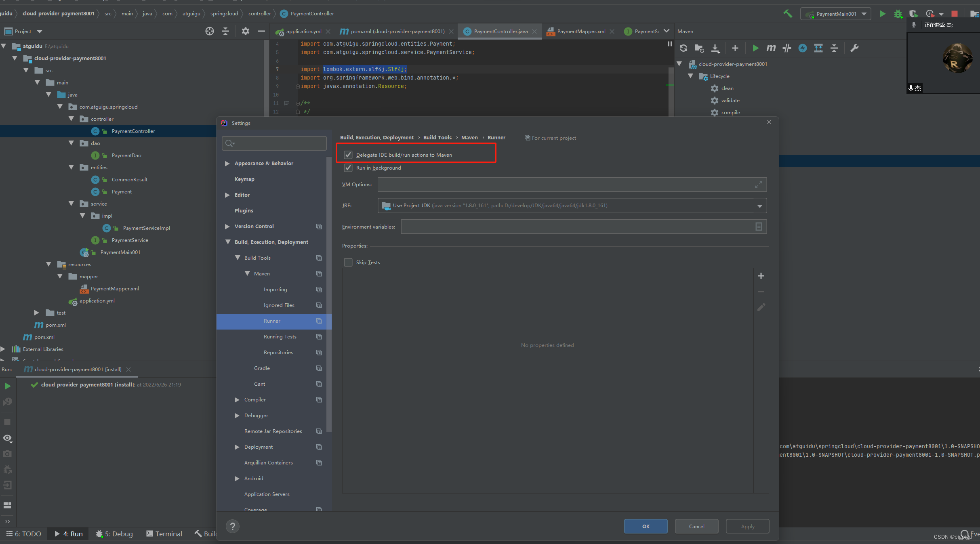Start debugging with the bug icon
980x544 pixels.
click(x=898, y=14)
